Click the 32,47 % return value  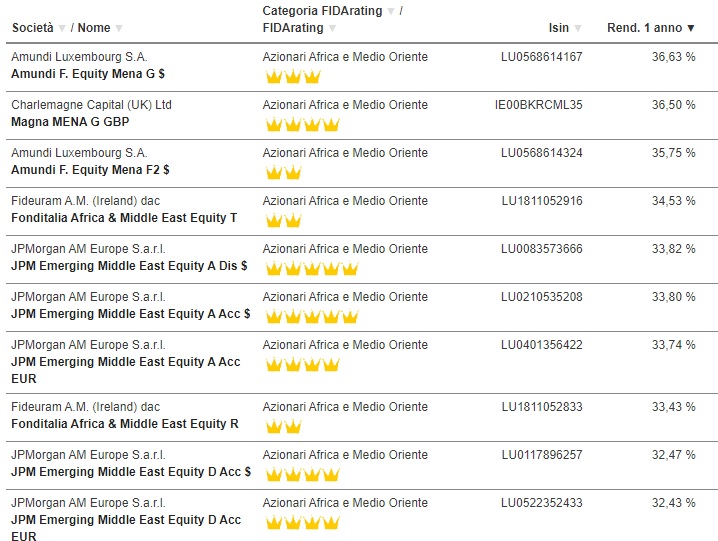click(674, 455)
